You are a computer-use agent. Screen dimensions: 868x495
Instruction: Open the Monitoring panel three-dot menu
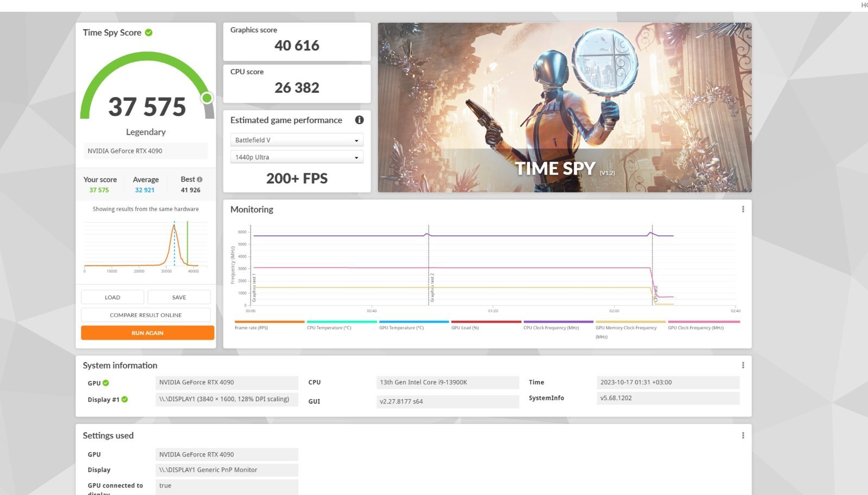pyautogui.click(x=743, y=209)
